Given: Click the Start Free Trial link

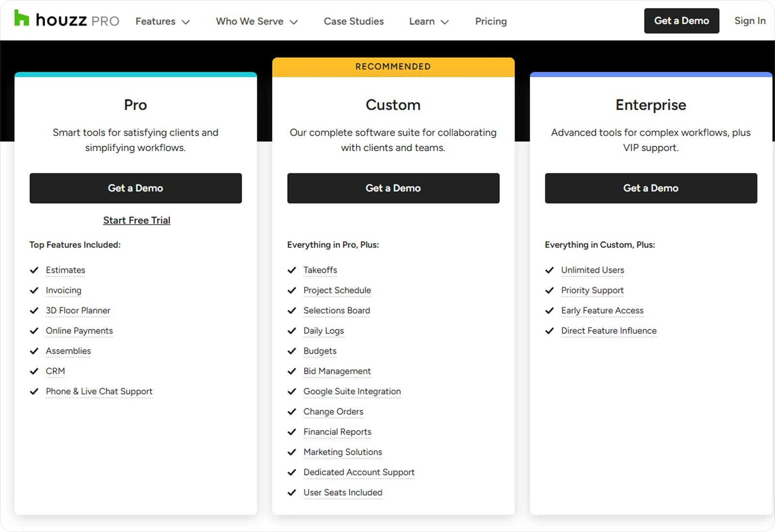Looking at the screenshot, I should click(137, 220).
